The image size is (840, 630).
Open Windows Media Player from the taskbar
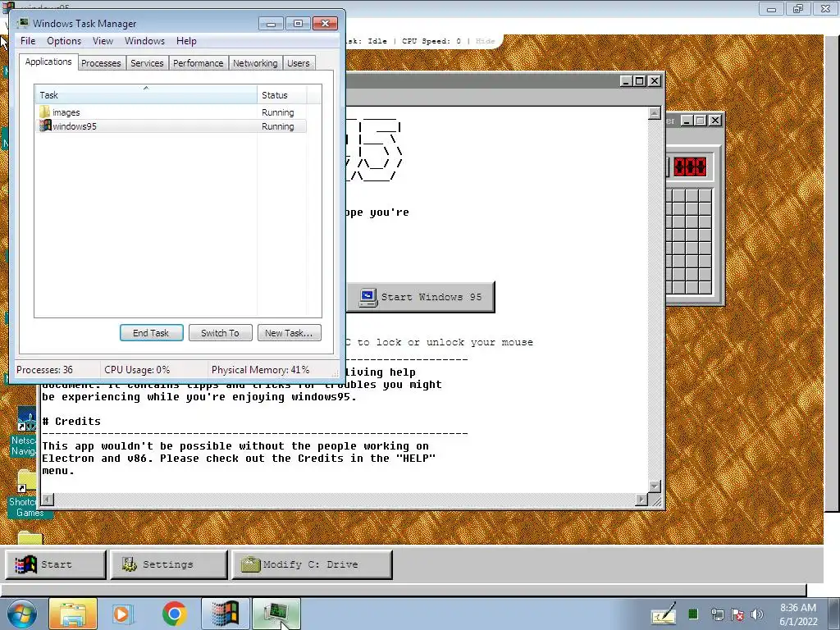tap(123, 614)
